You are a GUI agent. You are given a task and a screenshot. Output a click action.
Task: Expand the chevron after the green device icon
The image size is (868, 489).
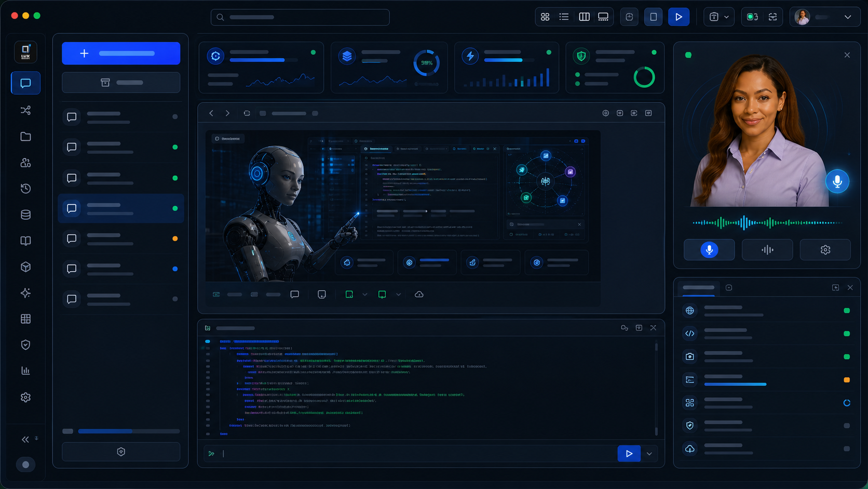(x=365, y=295)
